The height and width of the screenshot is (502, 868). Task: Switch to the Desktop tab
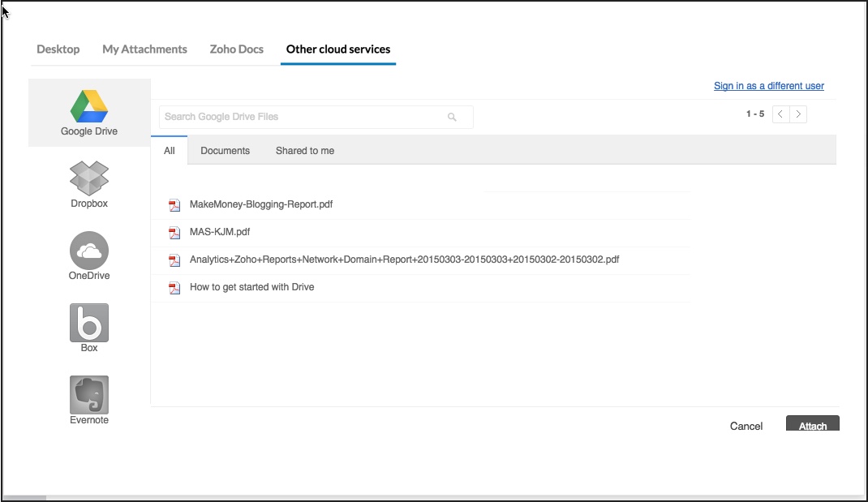click(x=58, y=49)
